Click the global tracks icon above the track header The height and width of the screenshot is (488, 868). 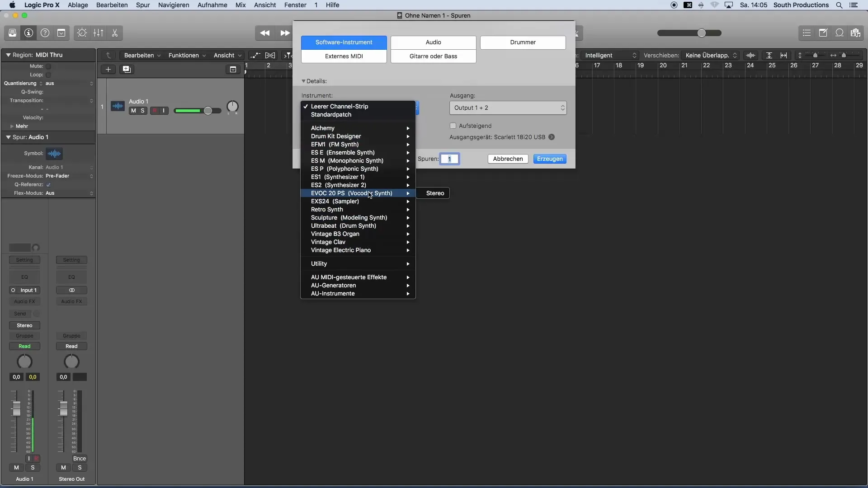point(233,69)
